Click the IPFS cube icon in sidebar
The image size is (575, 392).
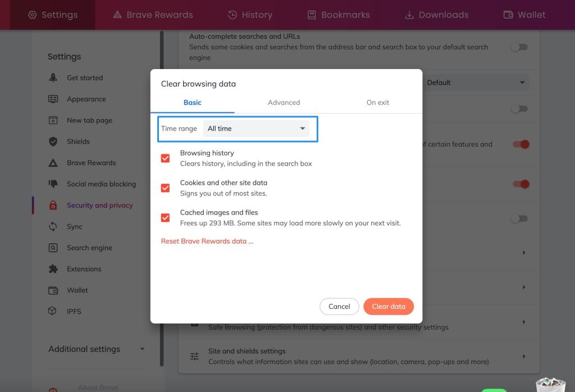click(52, 311)
